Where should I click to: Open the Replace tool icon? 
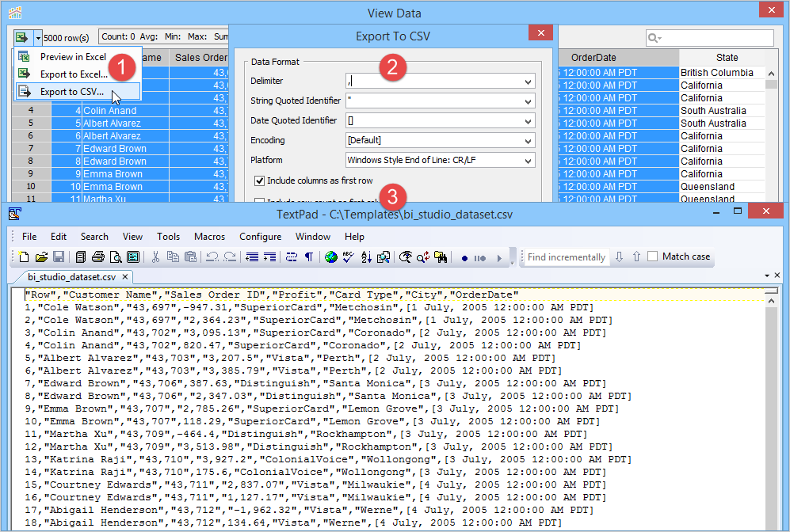(423, 257)
